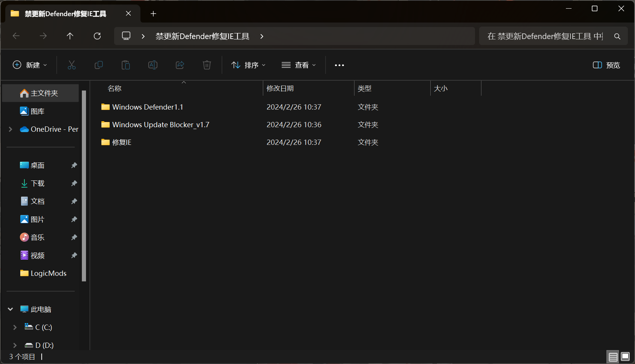Image resolution: width=635 pixels, height=364 pixels.
Task: Click the navigation pane vertical scrollbar
Action: click(x=84, y=186)
